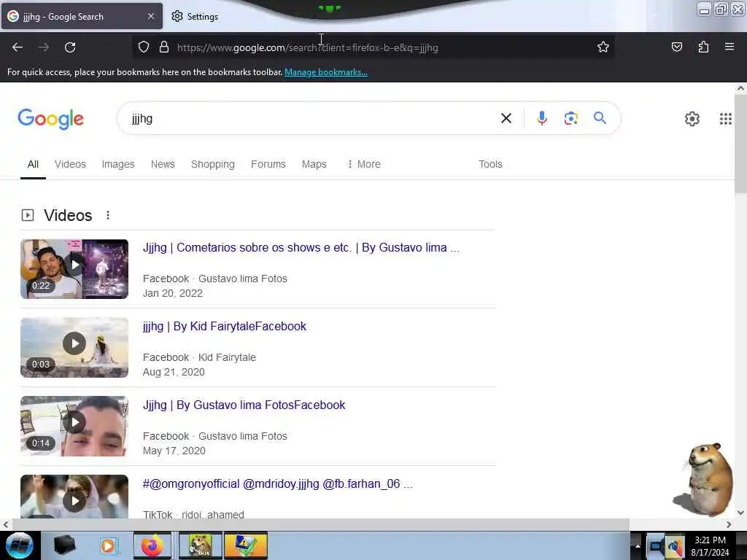747x560 pixels.
Task: Clear the Google search box
Action: [x=506, y=118]
